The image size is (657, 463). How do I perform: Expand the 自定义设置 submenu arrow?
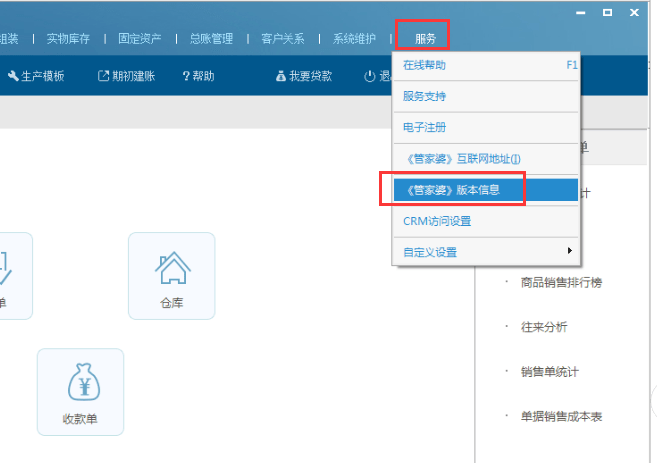pos(569,251)
